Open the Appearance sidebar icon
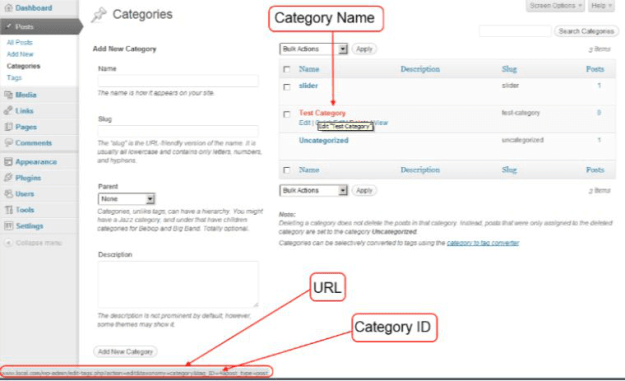625x381 pixels. [x=8, y=162]
